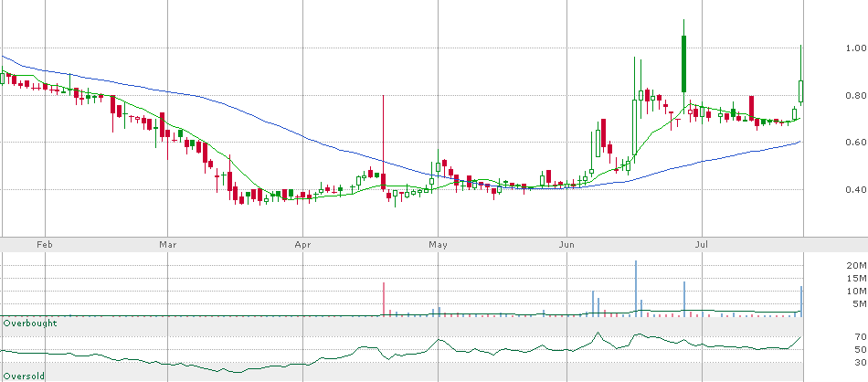This screenshot has width=868, height=382.
Task: Click the 'Oversold' RSI label
Action: [24, 376]
